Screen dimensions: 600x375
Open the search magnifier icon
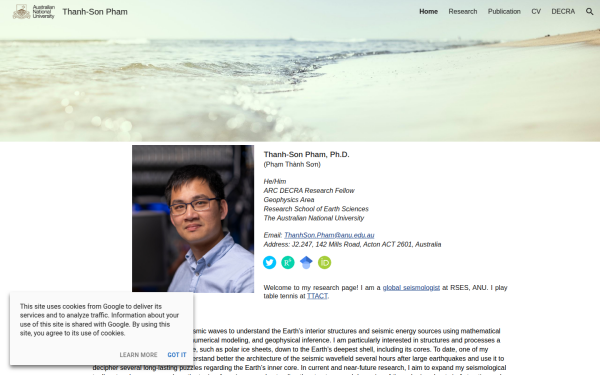589,11
